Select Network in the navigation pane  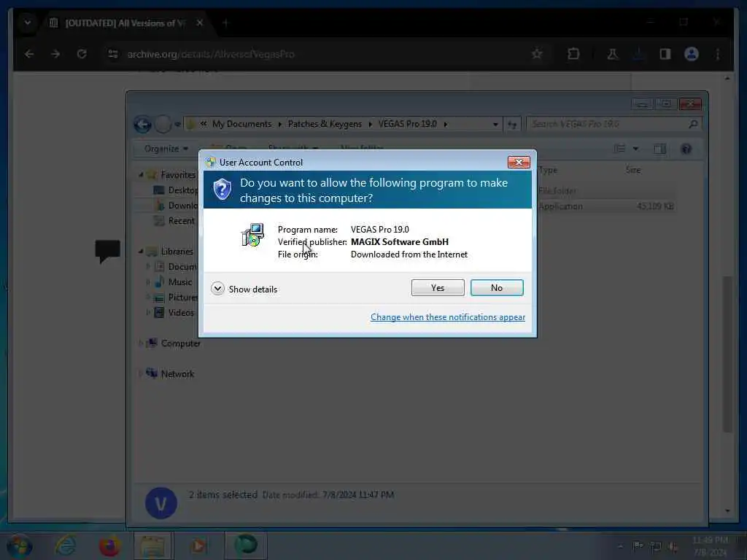tap(170, 374)
